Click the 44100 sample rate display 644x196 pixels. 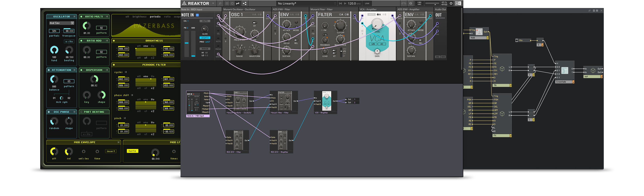444,5
